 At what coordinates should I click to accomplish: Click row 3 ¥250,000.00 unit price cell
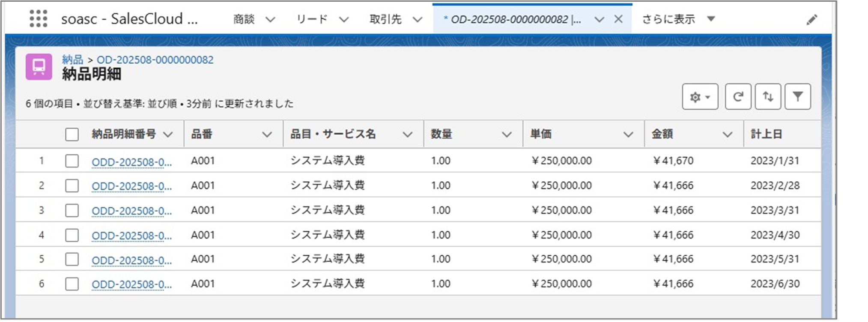tap(562, 210)
